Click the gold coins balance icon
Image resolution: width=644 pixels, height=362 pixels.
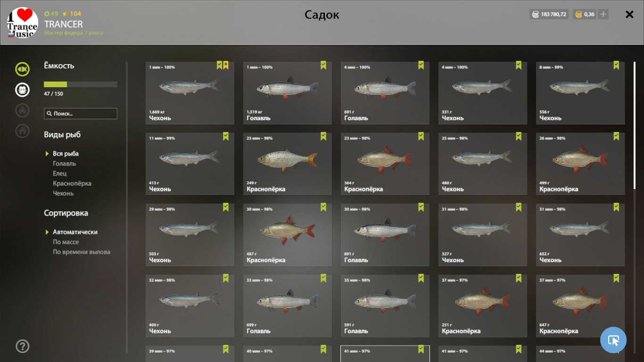(x=578, y=14)
